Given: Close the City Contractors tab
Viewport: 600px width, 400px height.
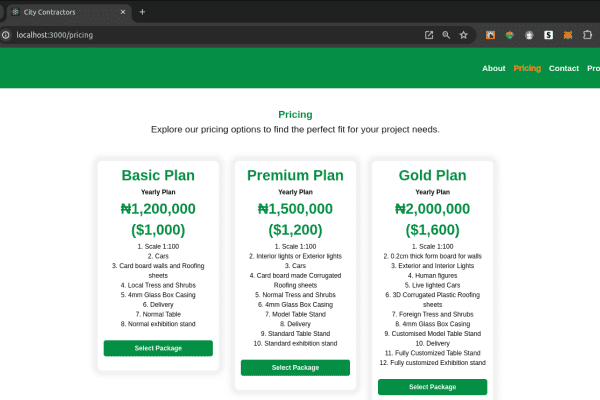Looking at the screenshot, I should click(123, 12).
